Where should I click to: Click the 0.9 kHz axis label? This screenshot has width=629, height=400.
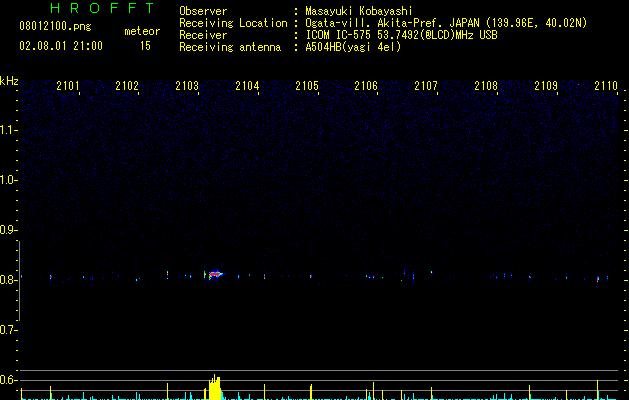coord(8,230)
